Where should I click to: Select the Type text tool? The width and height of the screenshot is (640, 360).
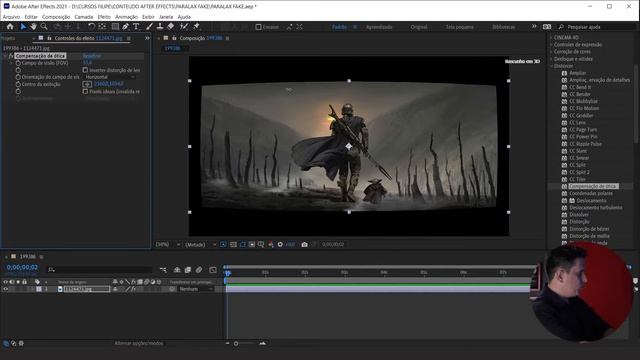tap(136, 27)
